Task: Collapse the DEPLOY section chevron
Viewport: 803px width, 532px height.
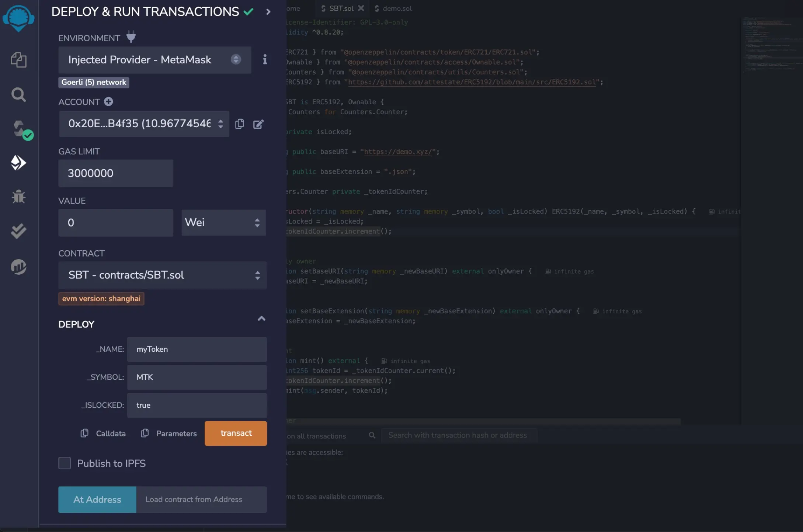Action: [261, 319]
